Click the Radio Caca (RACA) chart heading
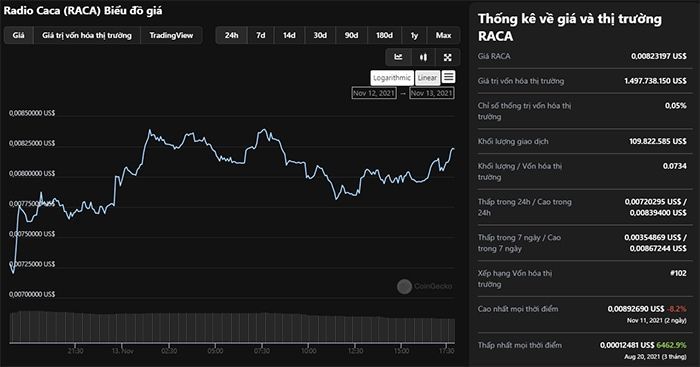The height and width of the screenshot is (367, 700). click(83, 11)
